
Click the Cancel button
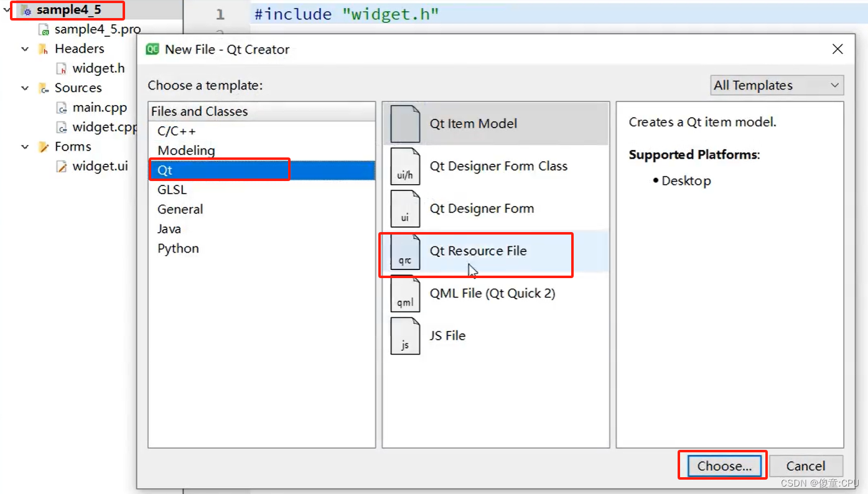806,466
